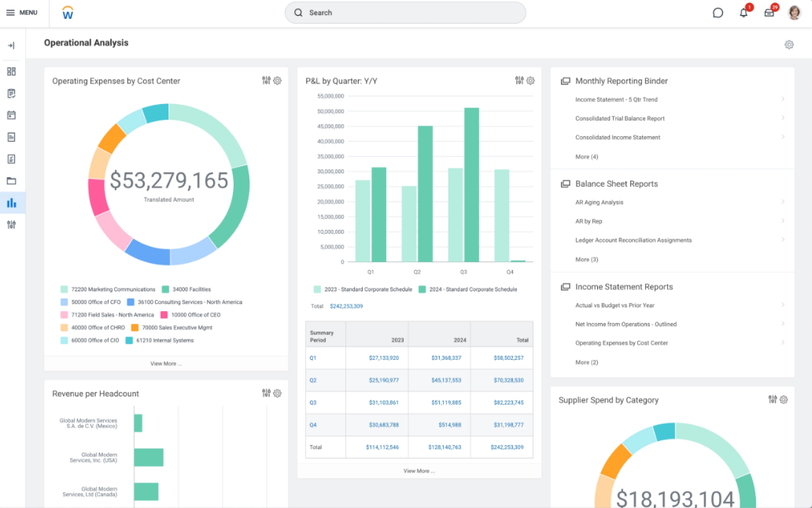Open the folder icon in left sidebar
This screenshot has height=508, width=812.
12,181
